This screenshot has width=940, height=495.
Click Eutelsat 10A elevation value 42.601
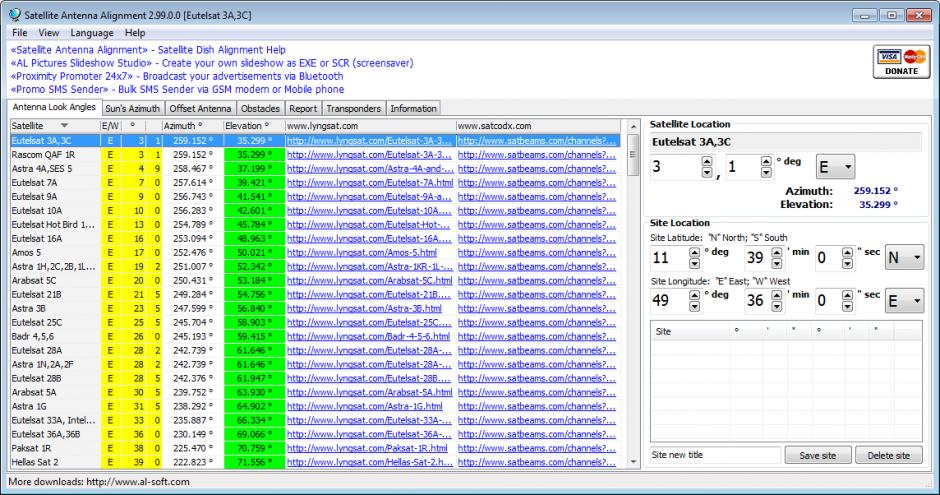254,211
